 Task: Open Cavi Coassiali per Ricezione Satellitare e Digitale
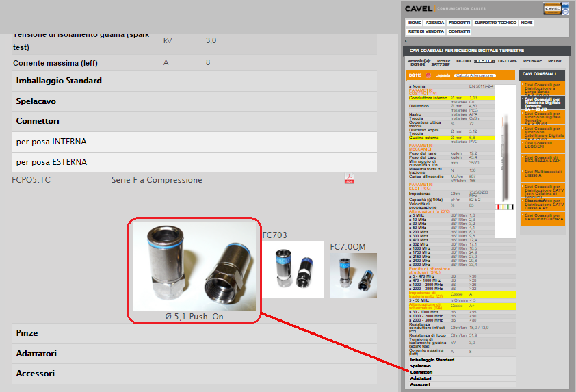pyautogui.click(x=543, y=133)
